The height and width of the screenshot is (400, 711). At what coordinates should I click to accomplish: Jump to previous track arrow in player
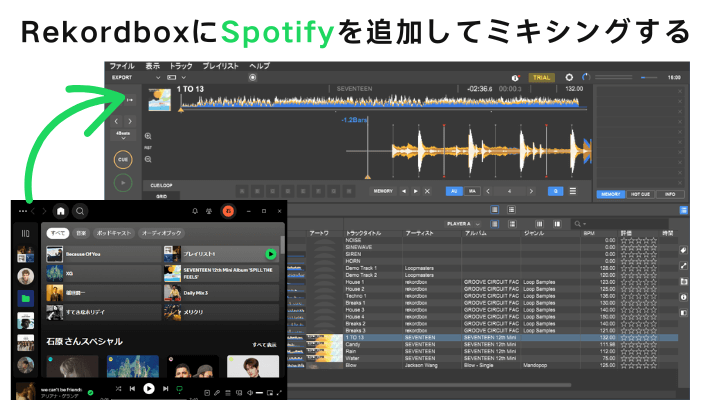point(117,121)
